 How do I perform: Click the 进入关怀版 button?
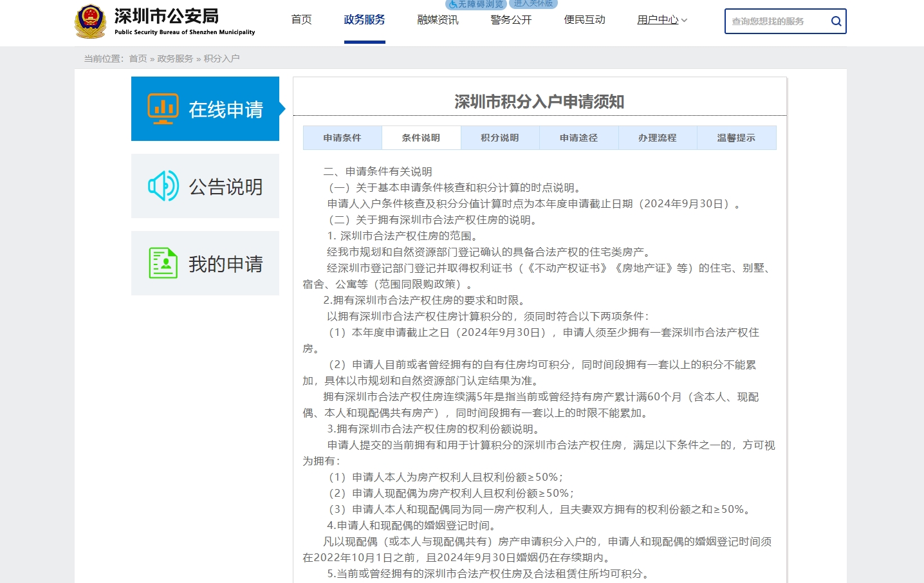pyautogui.click(x=533, y=4)
